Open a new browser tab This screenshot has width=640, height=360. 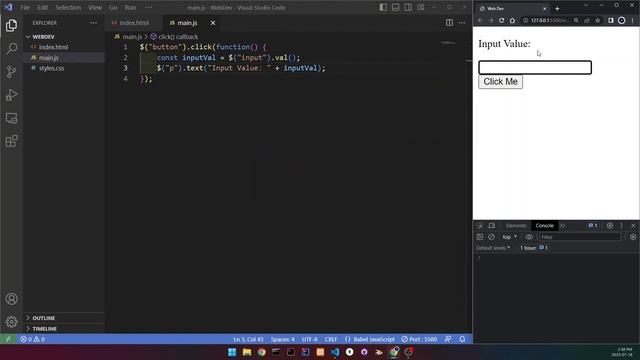tap(557, 9)
